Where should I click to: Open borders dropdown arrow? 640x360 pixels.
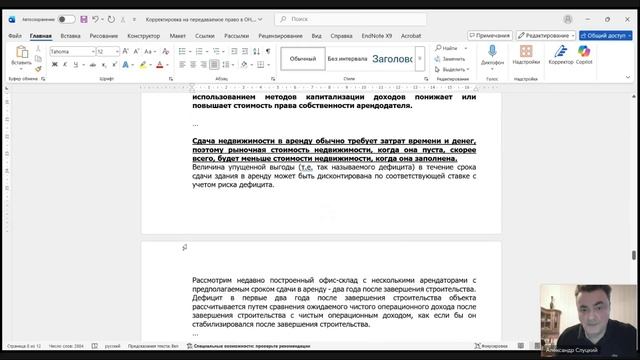(269, 65)
